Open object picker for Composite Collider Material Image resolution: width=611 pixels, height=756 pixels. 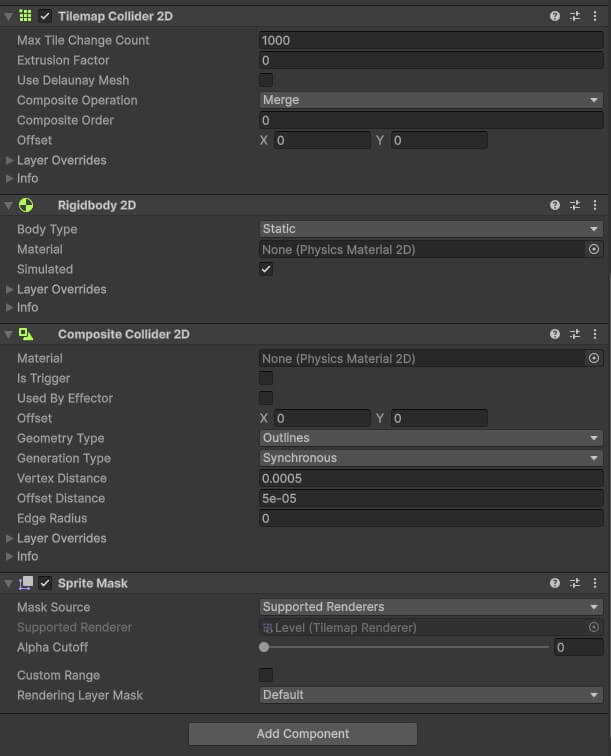(594, 358)
